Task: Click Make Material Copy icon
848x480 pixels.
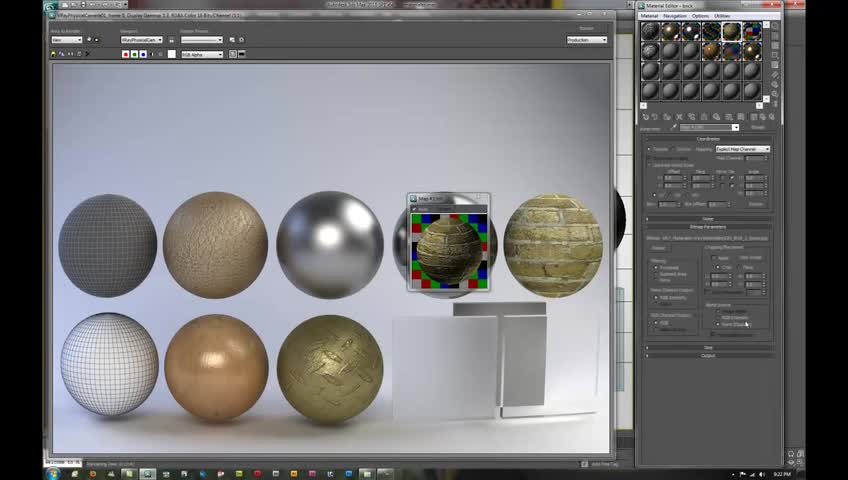Action: 692,117
